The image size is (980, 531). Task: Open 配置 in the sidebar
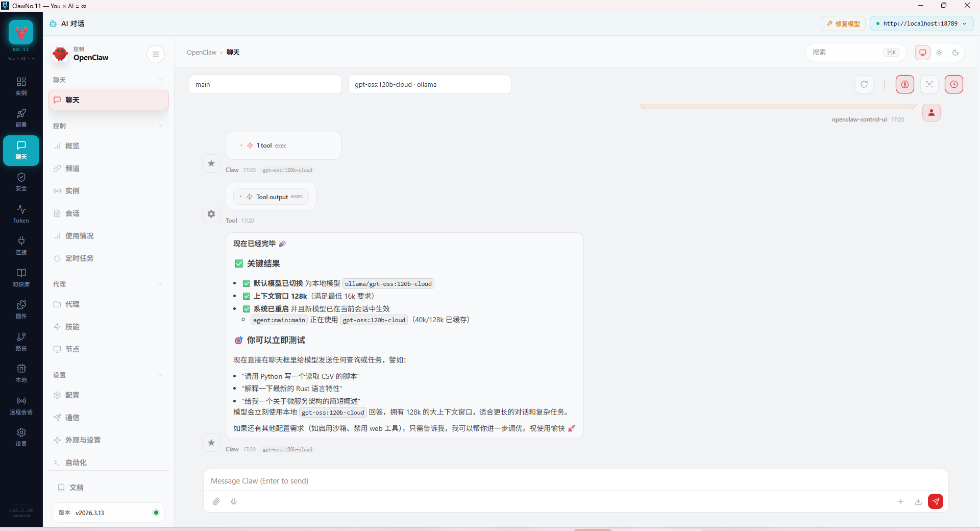tap(108, 395)
